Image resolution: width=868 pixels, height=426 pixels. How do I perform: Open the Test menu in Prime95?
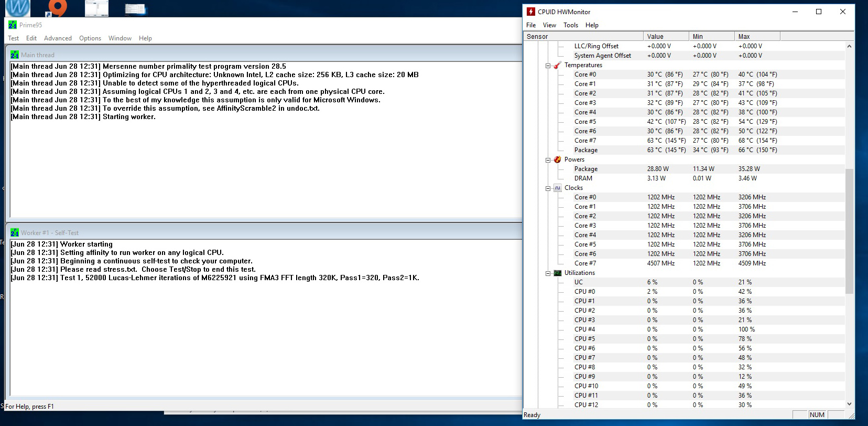tap(13, 38)
